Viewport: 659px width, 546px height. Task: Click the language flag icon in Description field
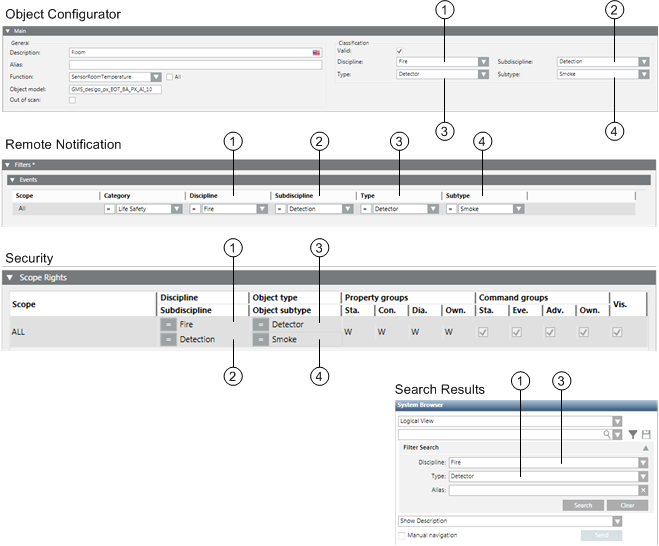[x=316, y=51]
